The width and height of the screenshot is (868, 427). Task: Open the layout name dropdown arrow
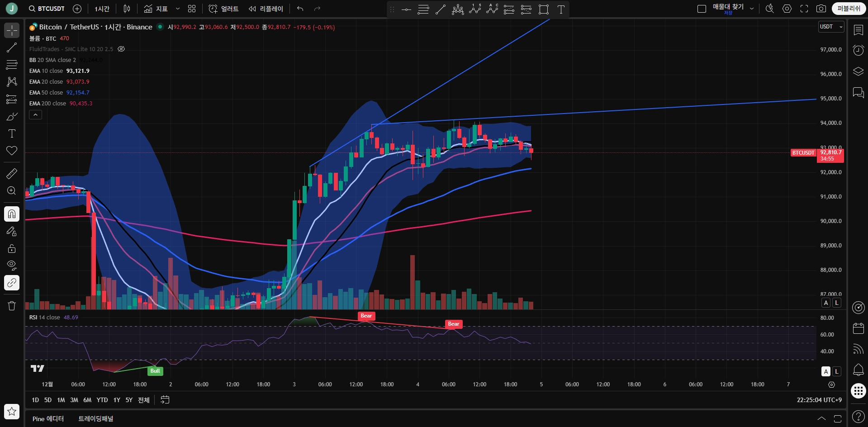tap(752, 9)
